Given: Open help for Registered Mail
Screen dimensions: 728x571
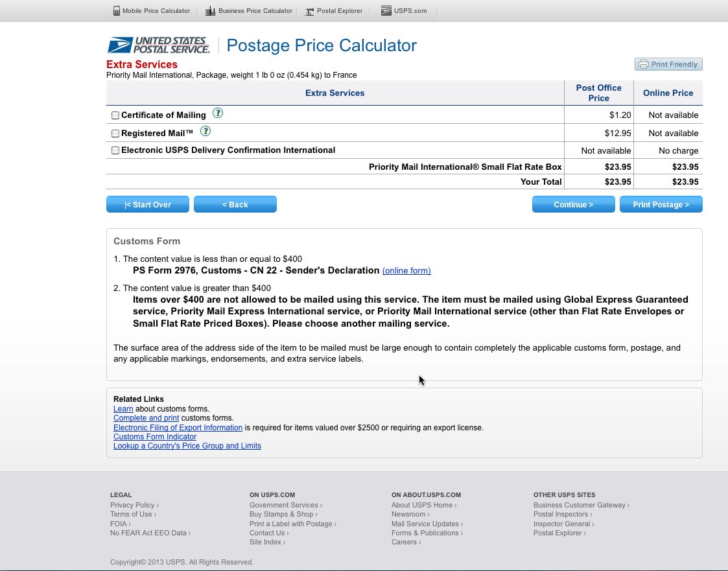Looking at the screenshot, I should (205, 132).
